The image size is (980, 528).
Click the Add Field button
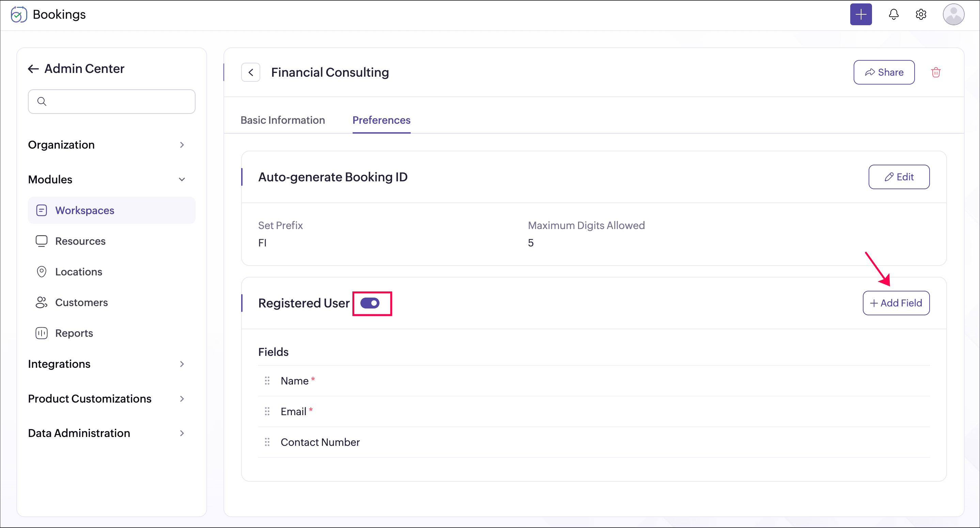click(896, 303)
